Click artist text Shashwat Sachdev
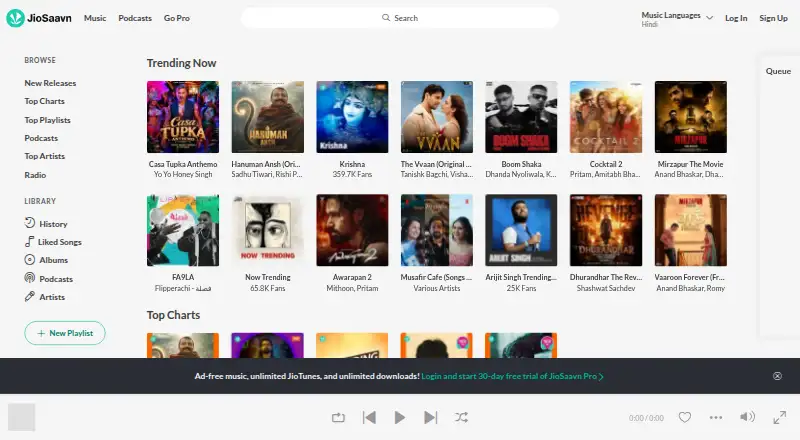 point(606,288)
